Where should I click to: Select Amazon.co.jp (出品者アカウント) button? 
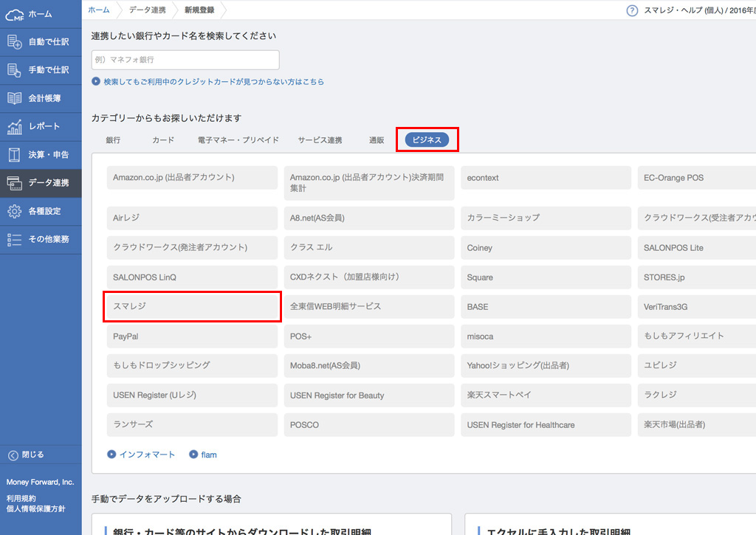193,177
